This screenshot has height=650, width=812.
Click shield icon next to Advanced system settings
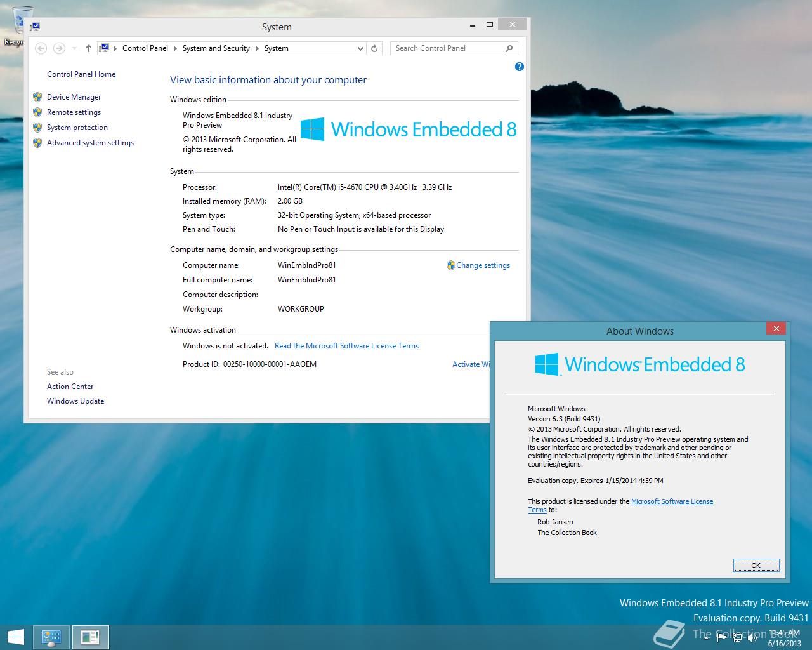37,143
